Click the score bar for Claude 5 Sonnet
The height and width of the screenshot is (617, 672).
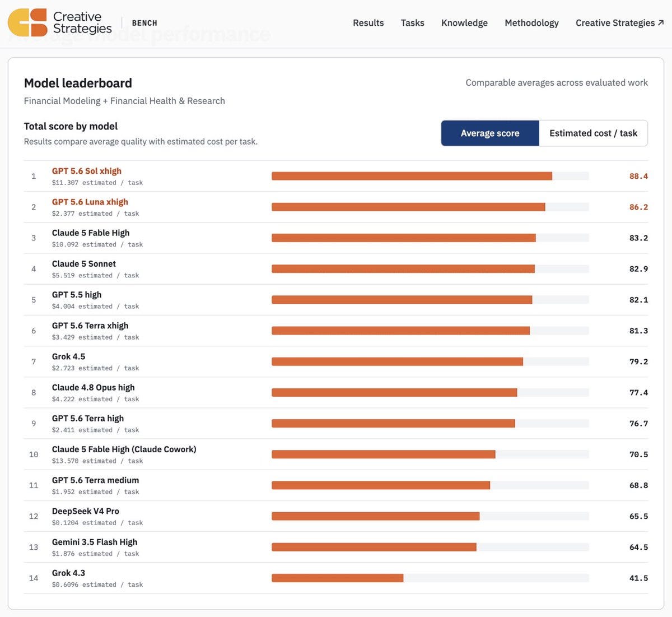pos(430,269)
